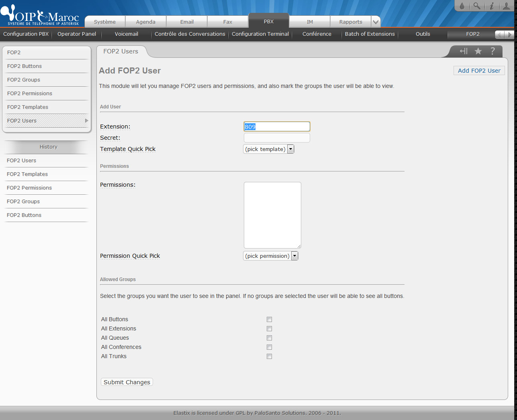Open the user profile icon
Screen dimensions: 517x420
(506, 6)
